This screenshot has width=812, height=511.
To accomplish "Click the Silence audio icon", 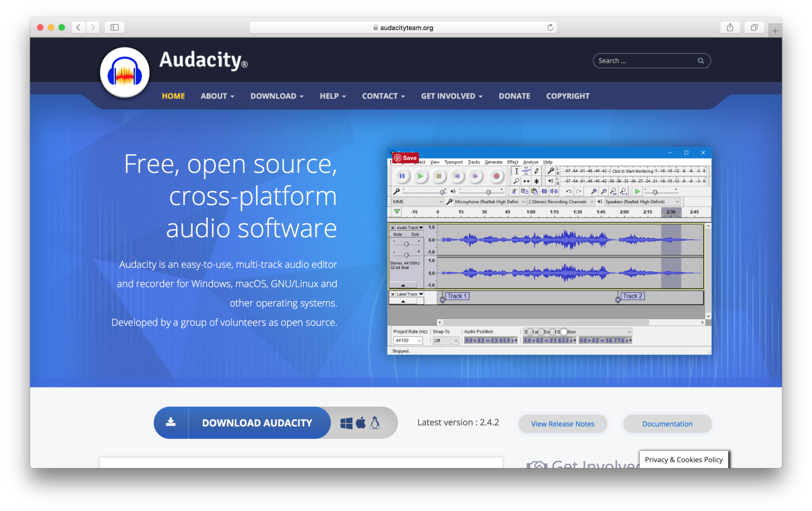I will click(x=554, y=191).
